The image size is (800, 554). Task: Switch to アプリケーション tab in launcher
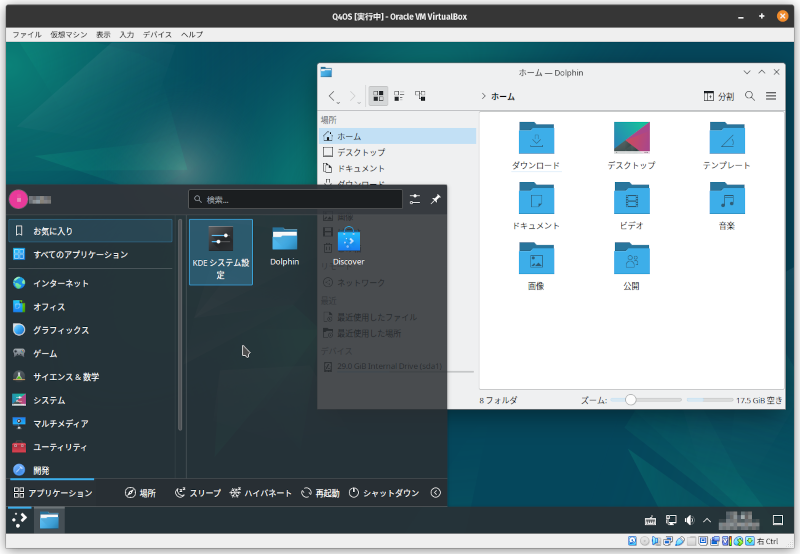pyautogui.click(x=53, y=493)
